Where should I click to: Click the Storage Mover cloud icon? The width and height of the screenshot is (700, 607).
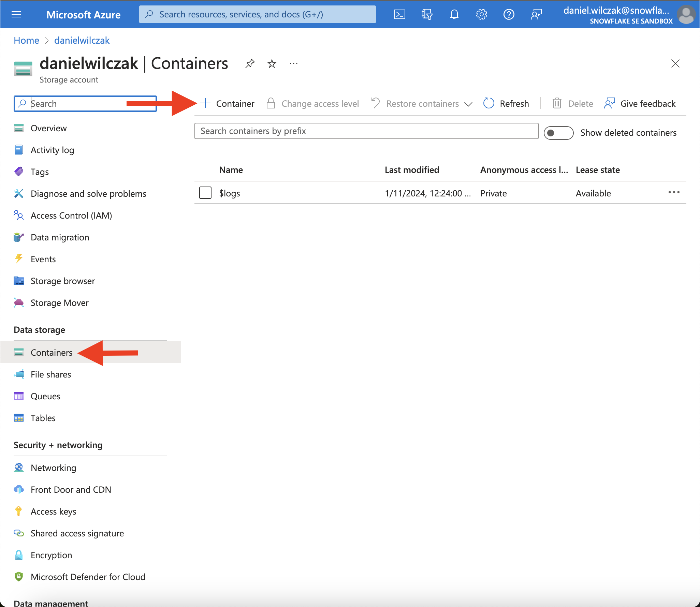[19, 302]
